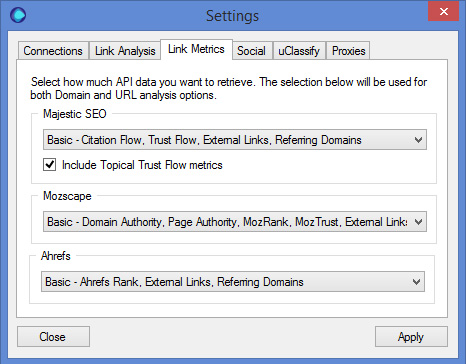The image size is (466, 364).
Task: Click the 'Ahrefs' group label
Action: pos(56,256)
